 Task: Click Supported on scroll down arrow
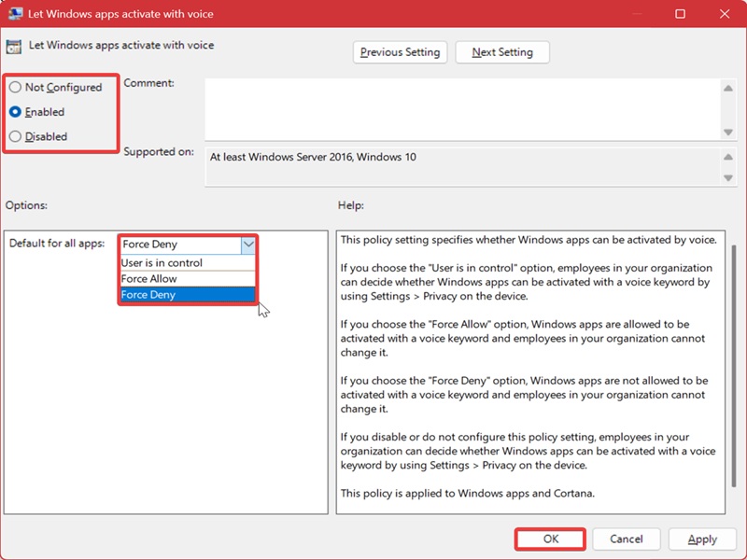click(728, 178)
